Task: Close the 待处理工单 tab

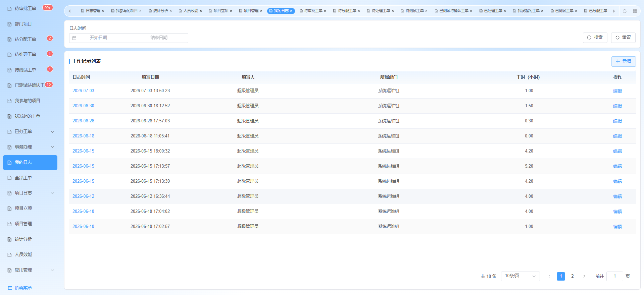Action: (393, 11)
